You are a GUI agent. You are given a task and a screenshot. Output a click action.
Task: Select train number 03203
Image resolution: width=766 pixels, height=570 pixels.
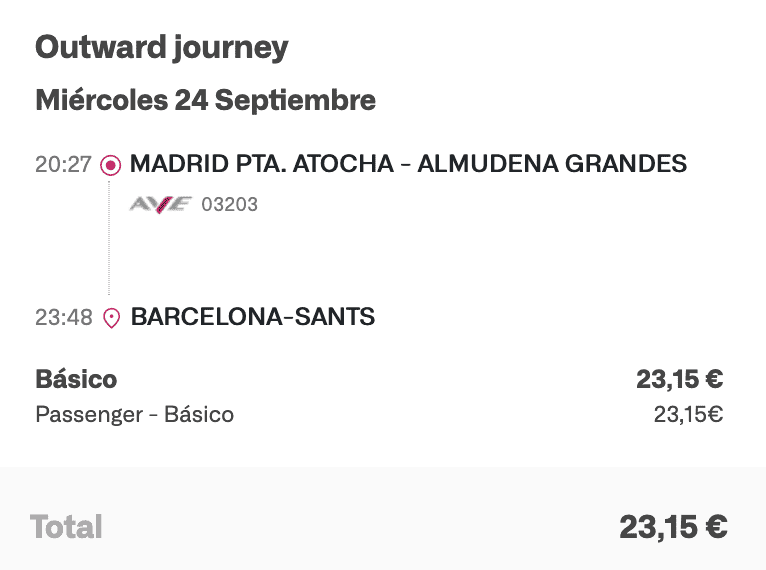230,205
